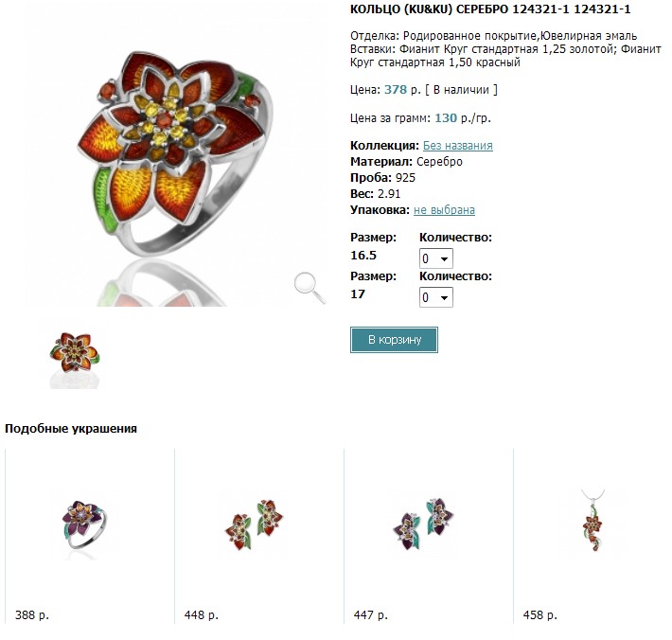Open the 'Без названия' collection link
Image resolution: width=672 pixels, height=640 pixels.
pos(457,146)
